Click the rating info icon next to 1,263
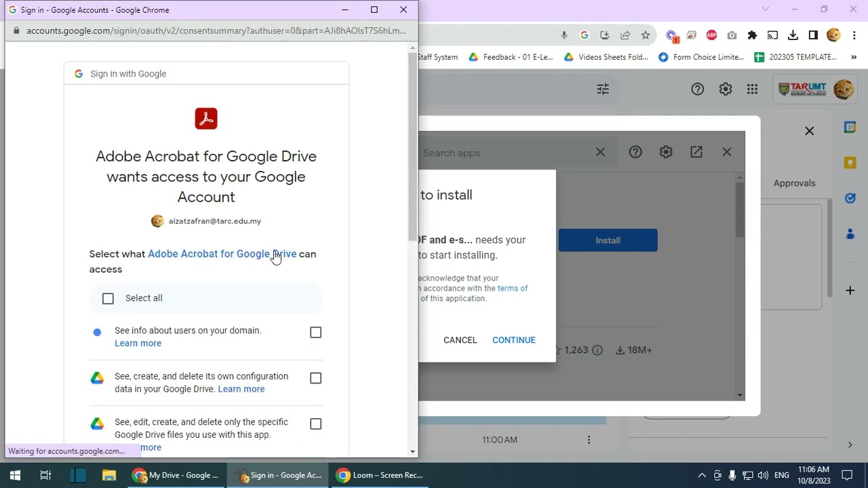Image resolution: width=868 pixels, height=488 pixels. pyautogui.click(x=597, y=350)
